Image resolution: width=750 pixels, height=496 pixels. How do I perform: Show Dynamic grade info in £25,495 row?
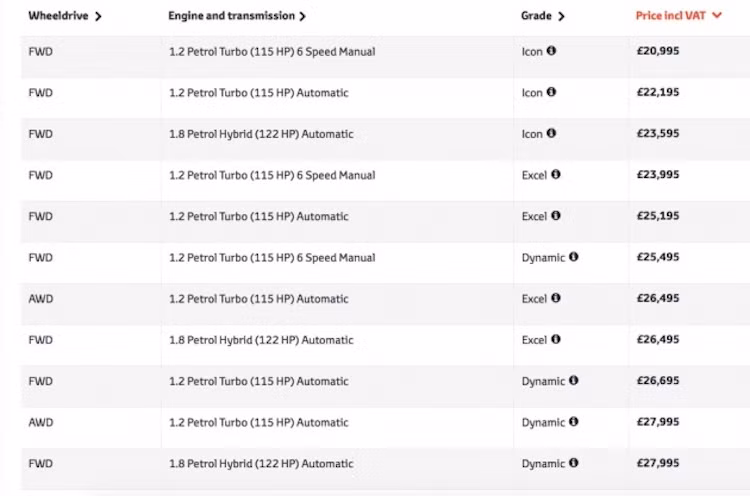pyautogui.click(x=574, y=257)
